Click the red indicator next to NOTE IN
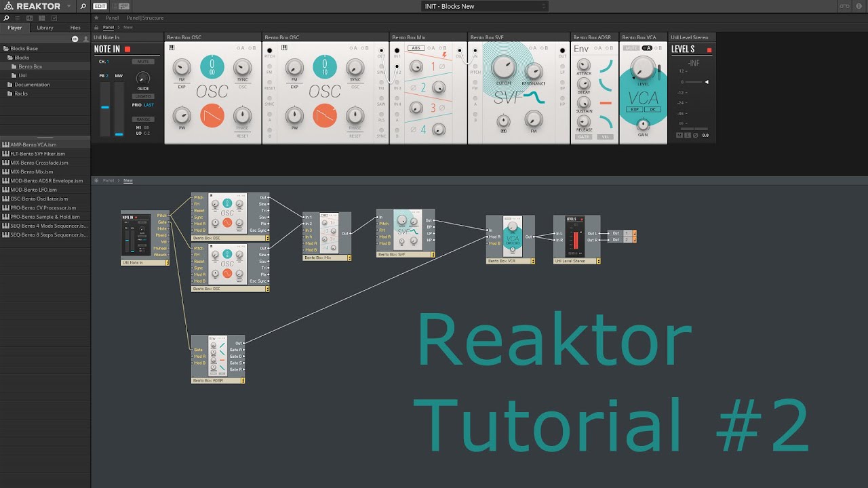The width and height of the screenshot is (868, 488). point(127,49)
